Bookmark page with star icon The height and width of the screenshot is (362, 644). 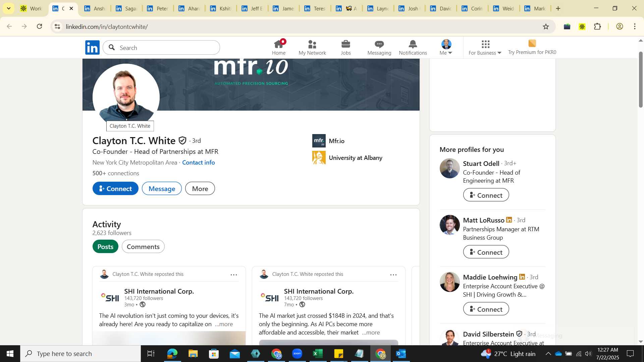click(x=546, y=26)
